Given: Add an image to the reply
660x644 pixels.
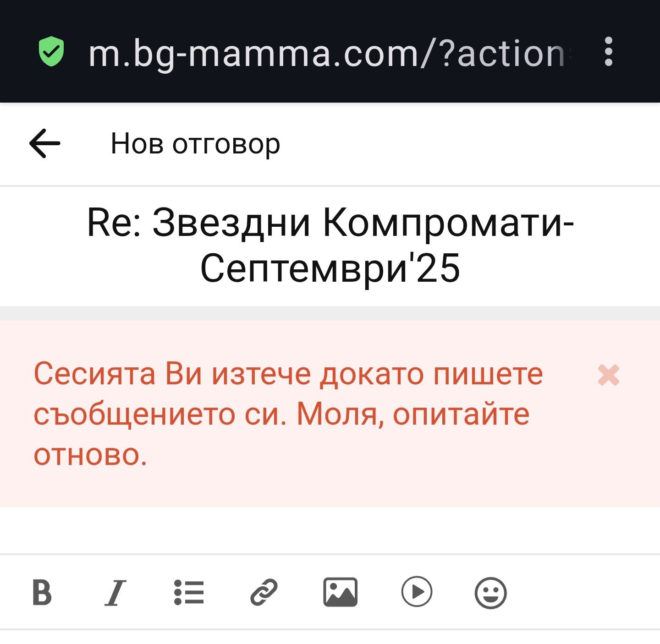Looking at the screenshot, I should tap(340, 592).
